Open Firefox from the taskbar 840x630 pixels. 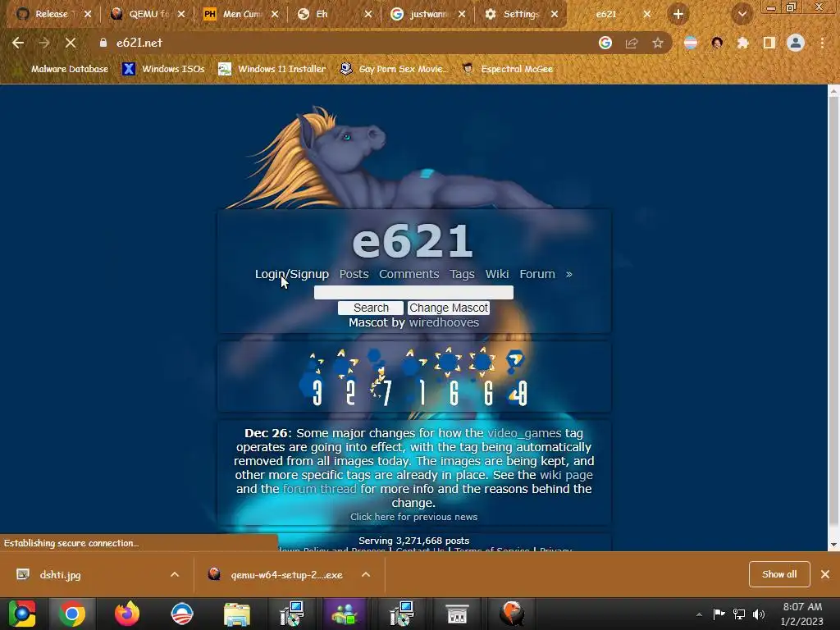point(127,614)
